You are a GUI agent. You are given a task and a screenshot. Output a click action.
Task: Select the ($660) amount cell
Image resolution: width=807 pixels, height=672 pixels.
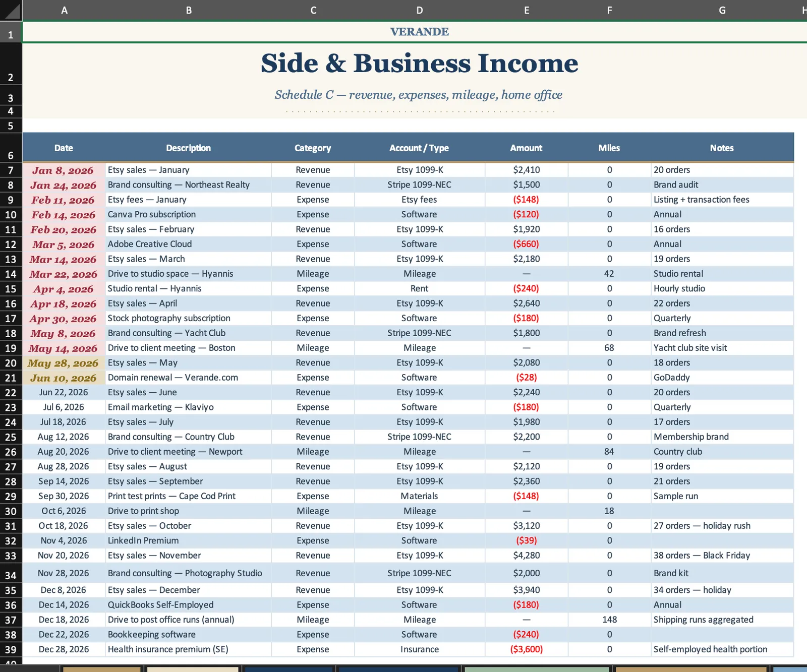pyautogui.click(x=527, y=245)
